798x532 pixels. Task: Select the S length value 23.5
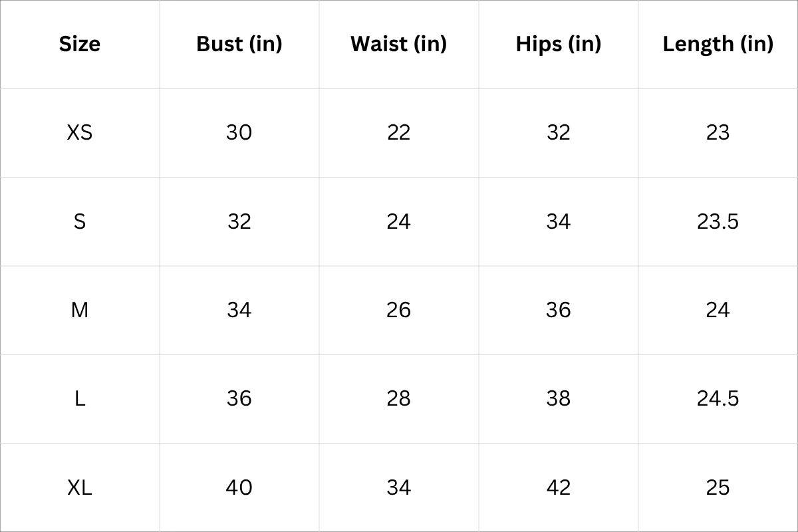coord(718,221)
